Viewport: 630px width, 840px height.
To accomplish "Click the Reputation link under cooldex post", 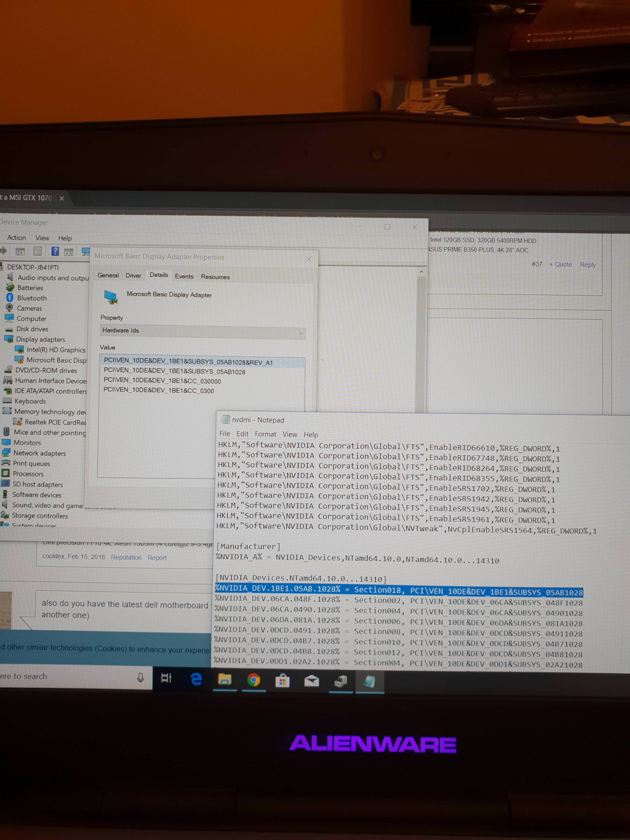I will pyautogui.click(x=126, y=557).
